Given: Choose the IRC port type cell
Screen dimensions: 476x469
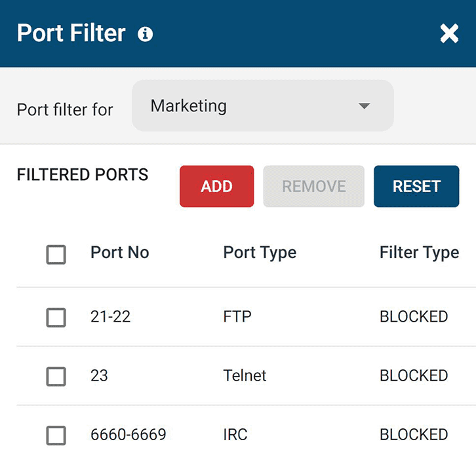Looking at the screenshot, I should [235, 435].
